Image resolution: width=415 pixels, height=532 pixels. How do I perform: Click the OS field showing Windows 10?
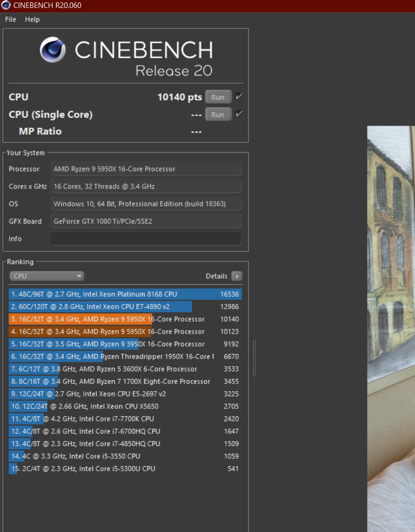(x=146, y=203)
